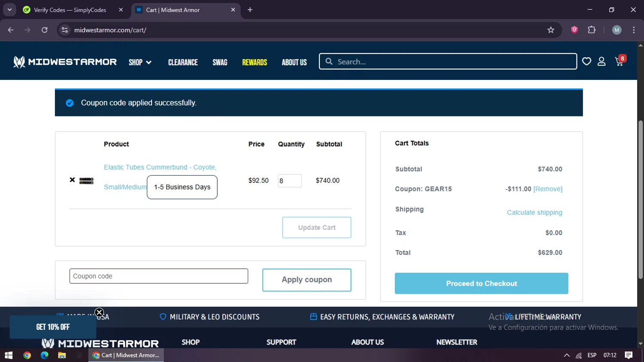Click the $92.50 price value
Viewport: 644px width, 362px height.
pos(258,180)
